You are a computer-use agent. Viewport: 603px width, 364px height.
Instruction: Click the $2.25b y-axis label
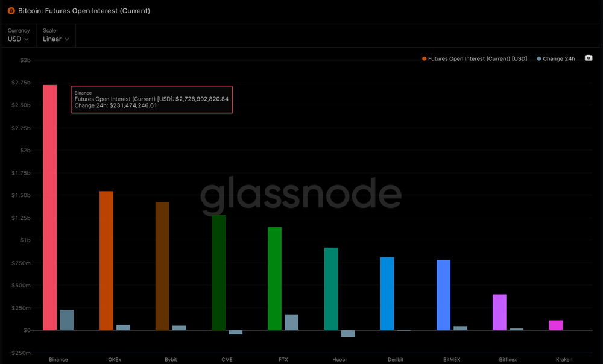pyautogui.click(x=21, y=128)
